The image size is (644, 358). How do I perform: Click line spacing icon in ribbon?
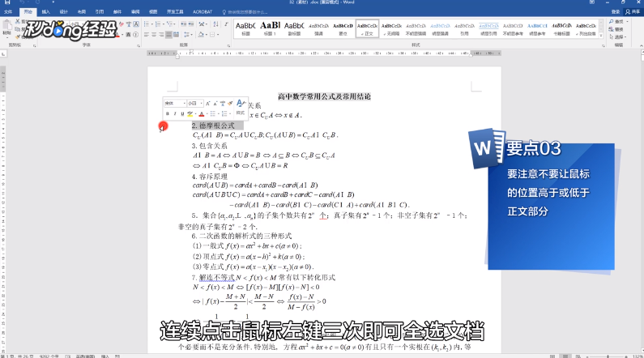[x=186, y=35]
